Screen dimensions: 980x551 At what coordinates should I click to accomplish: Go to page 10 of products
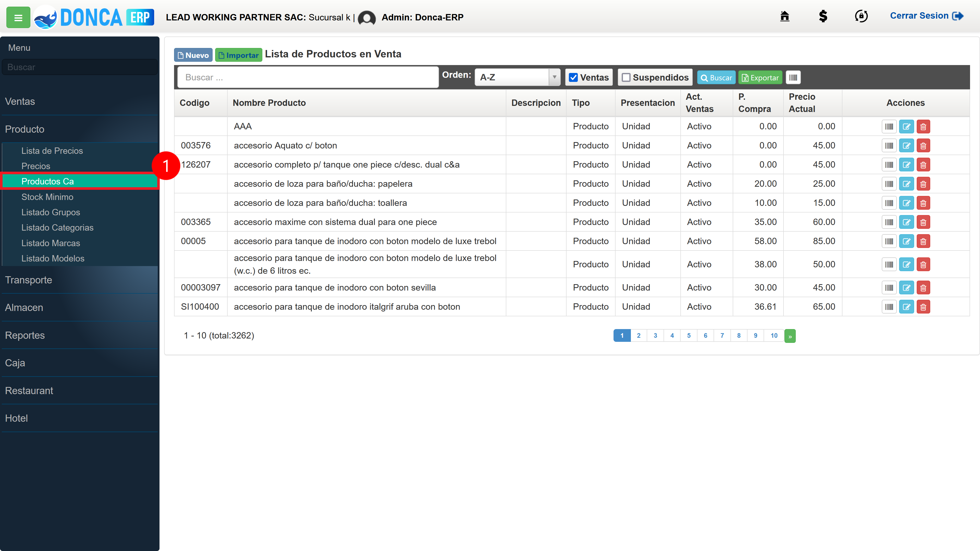(774, 335)
